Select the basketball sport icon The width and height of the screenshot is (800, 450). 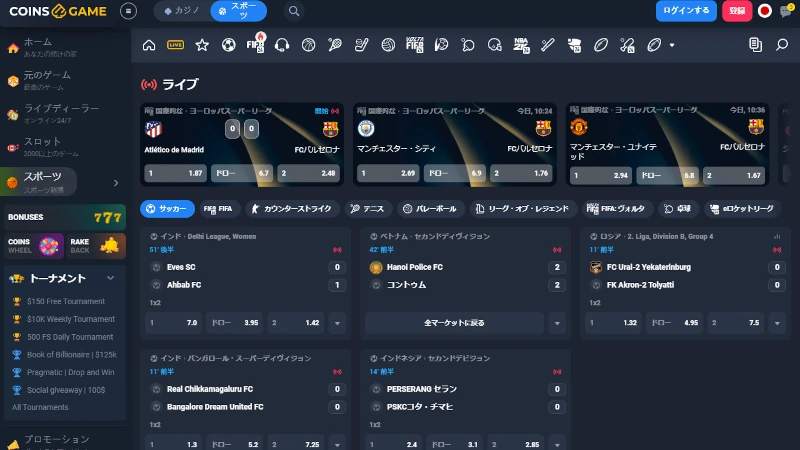(309, 45)
